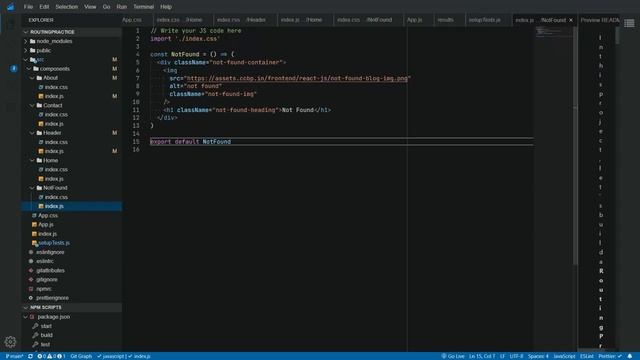
Task: Click the Prettier status bar item
Action: click(x=610, y=356)
